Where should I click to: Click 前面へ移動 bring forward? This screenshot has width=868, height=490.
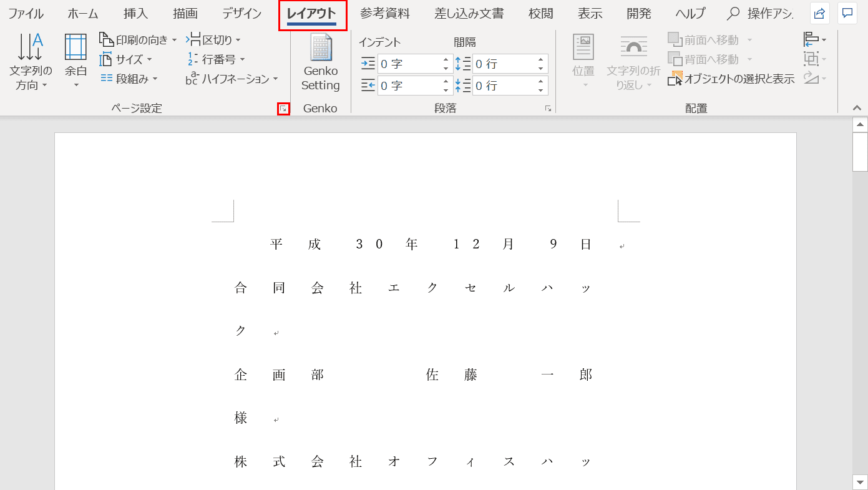pyautogui.click(x=703, y=40)
